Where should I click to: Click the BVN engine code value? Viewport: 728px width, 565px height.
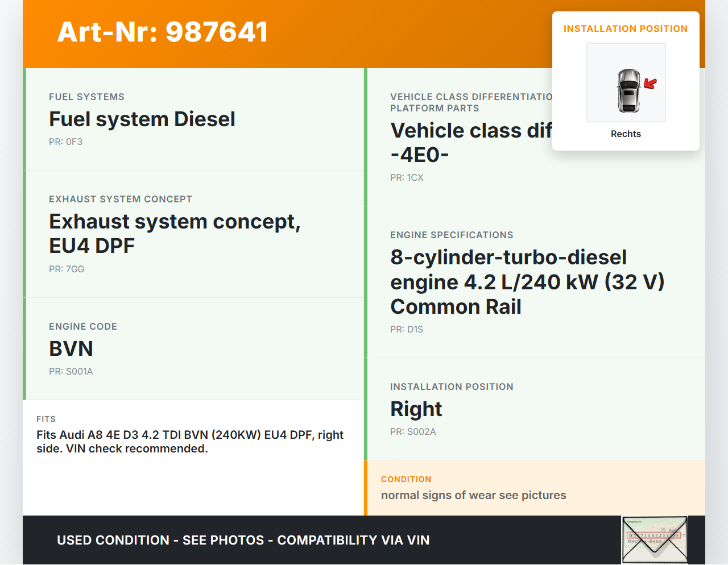(x=71, y=348)
